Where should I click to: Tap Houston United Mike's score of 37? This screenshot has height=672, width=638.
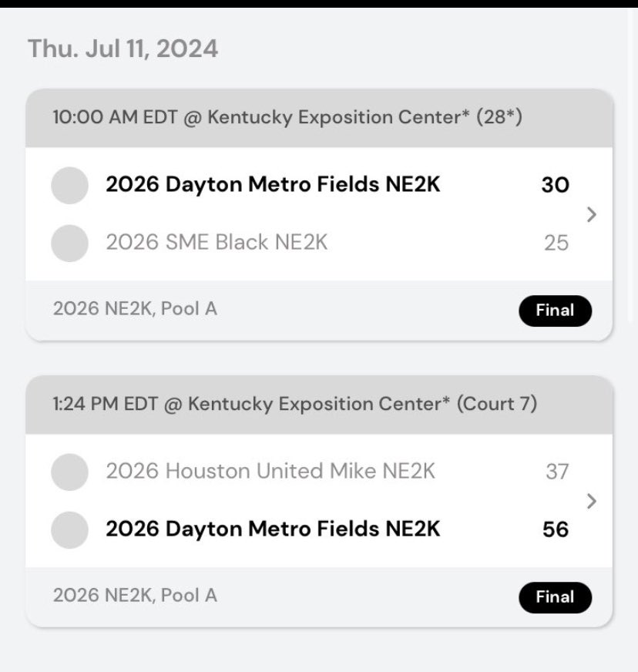pos(556,472)
